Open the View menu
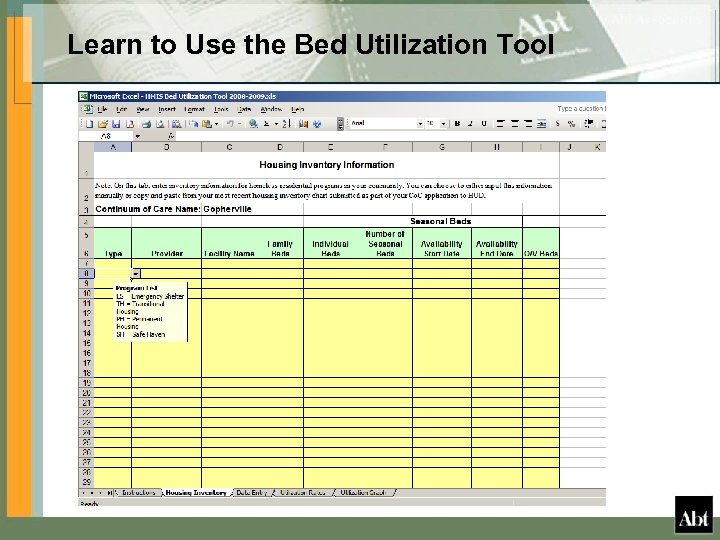The image size is (720, 540). (x=143, y=109)
